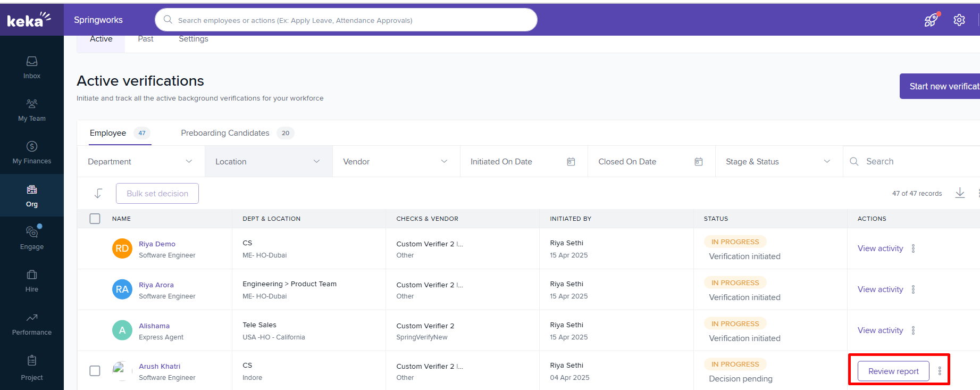Click Review report for Arush Khatri

tap(893, 371)
